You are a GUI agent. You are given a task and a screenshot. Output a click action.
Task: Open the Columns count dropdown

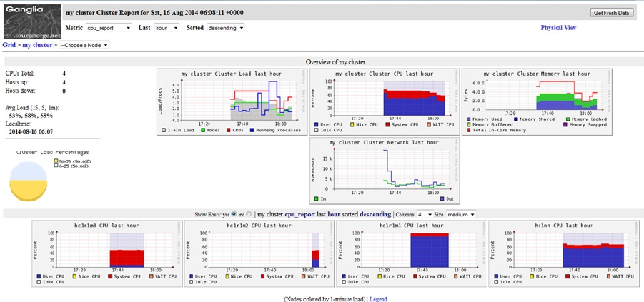[x=425, y=214]
